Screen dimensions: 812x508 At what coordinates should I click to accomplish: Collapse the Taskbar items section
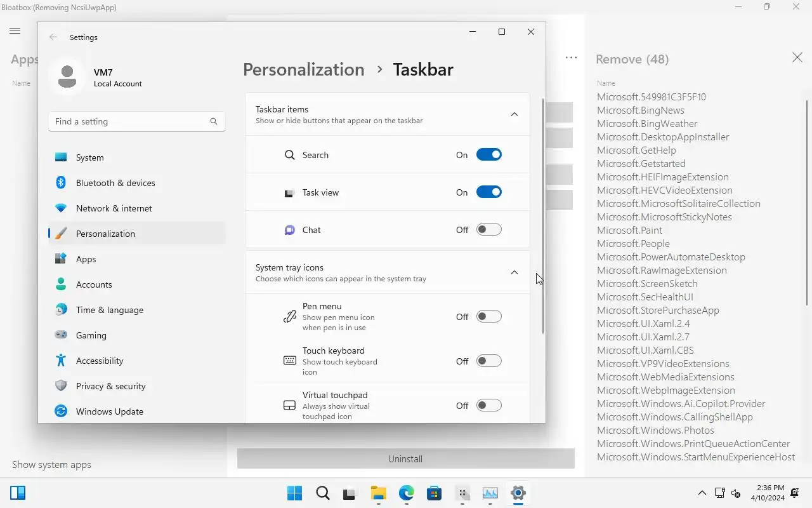(x=514, y=114)
